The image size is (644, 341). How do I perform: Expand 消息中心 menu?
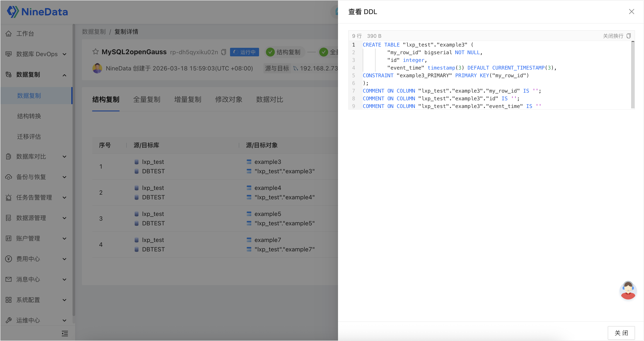pos(64,280)
